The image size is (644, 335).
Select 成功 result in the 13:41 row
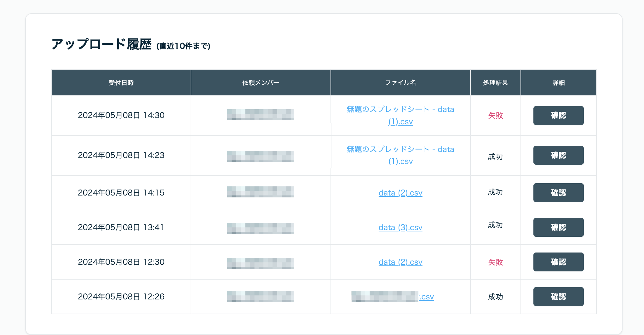click(x=495, y=225)
